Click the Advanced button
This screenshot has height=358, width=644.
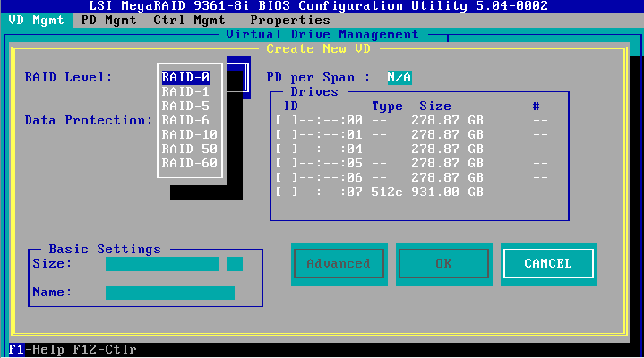click(339, 263)
